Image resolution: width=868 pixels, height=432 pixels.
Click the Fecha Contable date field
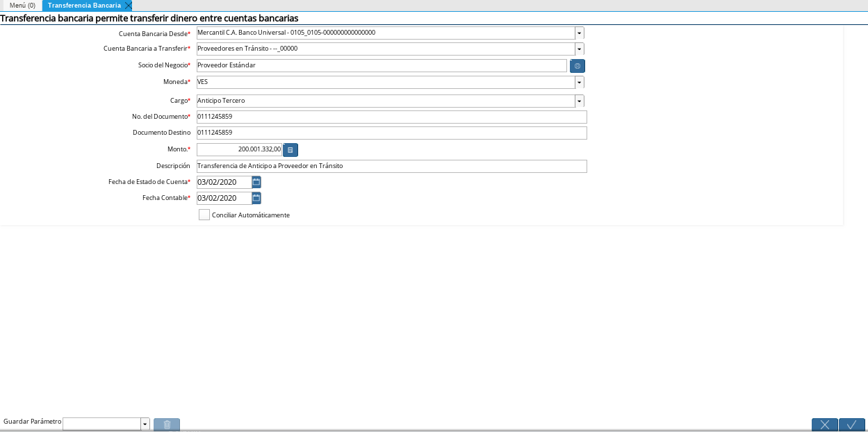(x=224, y=198)
